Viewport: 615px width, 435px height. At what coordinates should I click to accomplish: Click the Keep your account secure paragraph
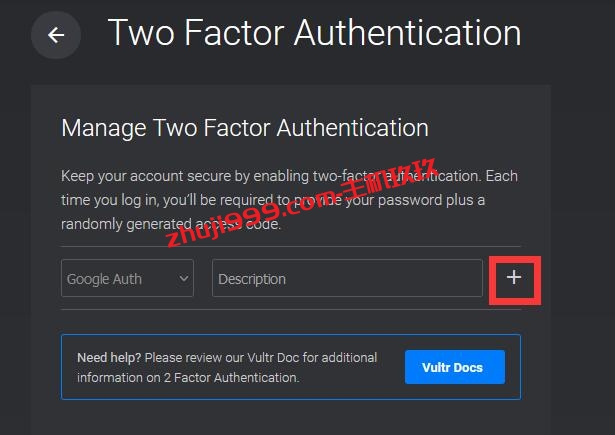(x=289, y=200)
